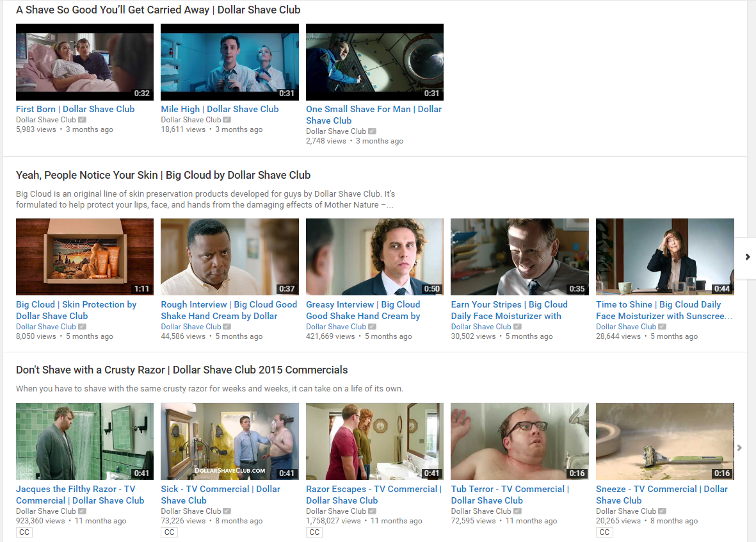Click verified badge under Rough Interview video
Screen dimensions: 756x542
click(x=227, y=327)
